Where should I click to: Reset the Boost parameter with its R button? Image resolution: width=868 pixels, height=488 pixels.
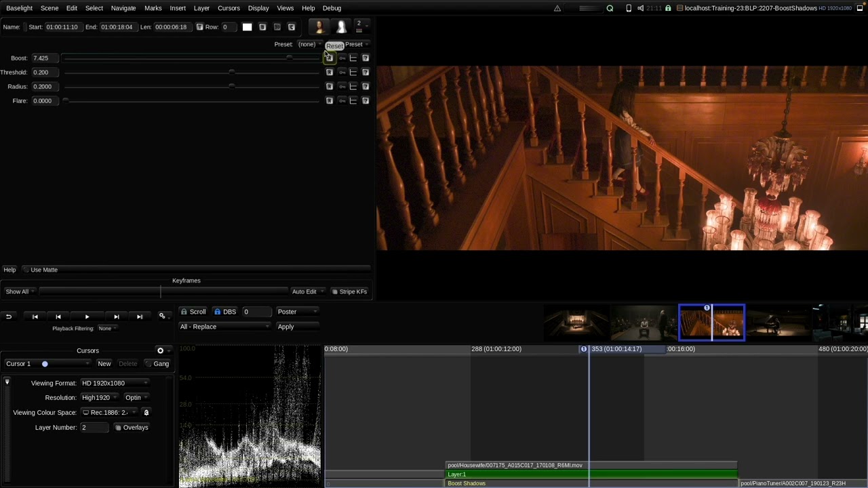[x=330, y=58]
